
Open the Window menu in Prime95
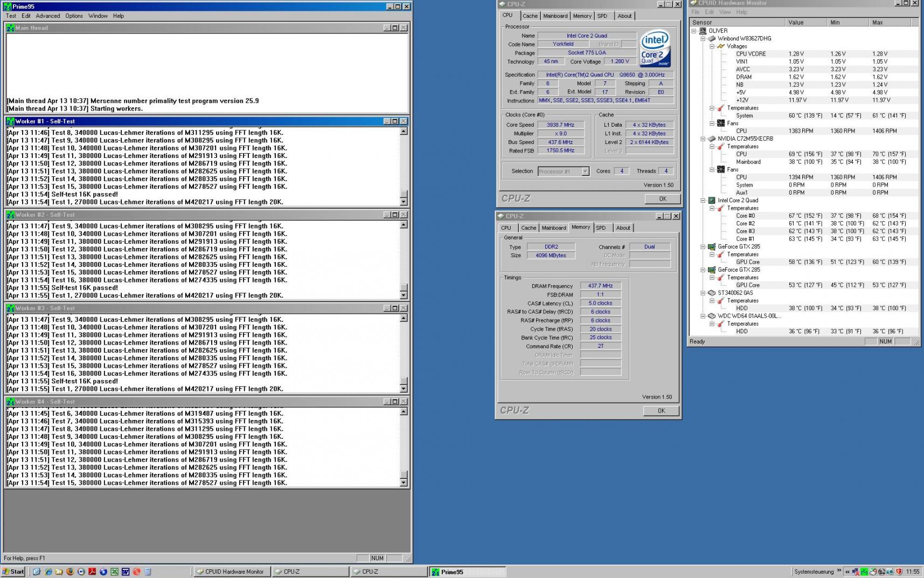[x=98, y=16]
